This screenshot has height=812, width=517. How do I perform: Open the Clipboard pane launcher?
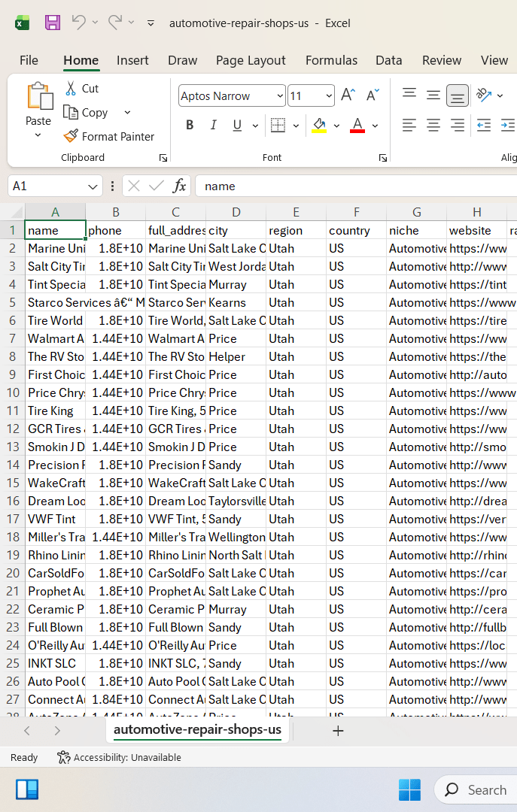coord(163,158)
